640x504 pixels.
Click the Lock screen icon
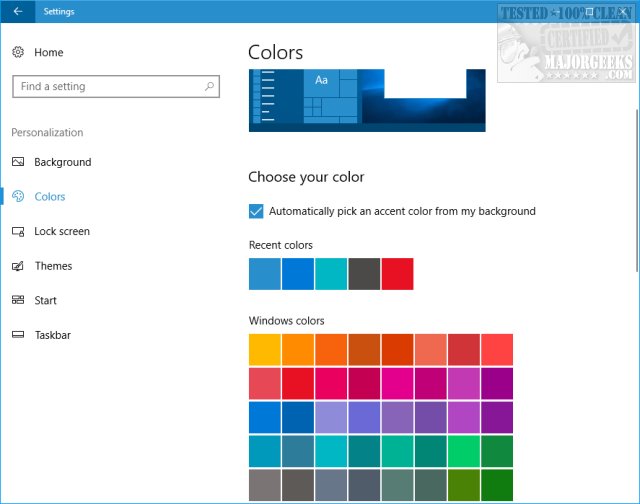(x=18, y=231)
